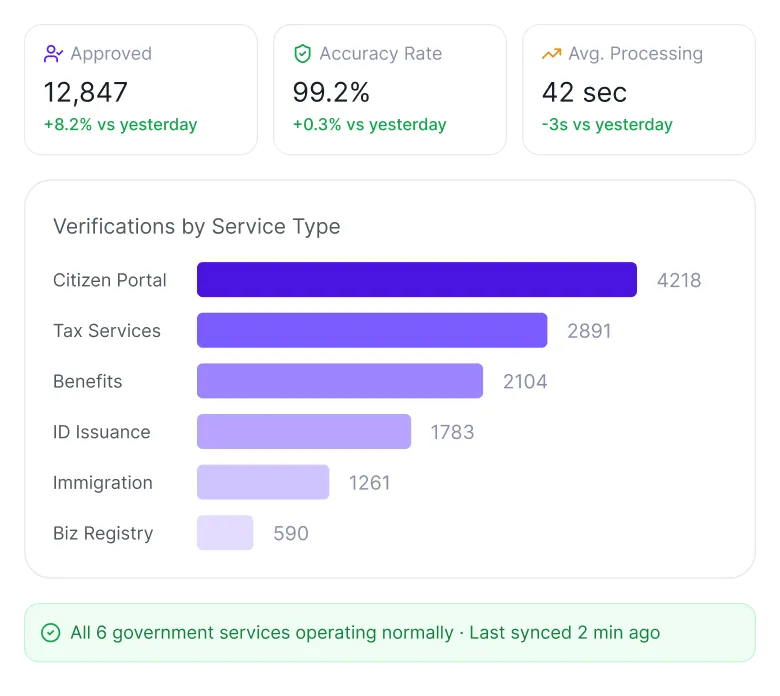This screenshot has width=780, height=696.
Task: Select the ID Issuance bar
Action: coord(304,431)
